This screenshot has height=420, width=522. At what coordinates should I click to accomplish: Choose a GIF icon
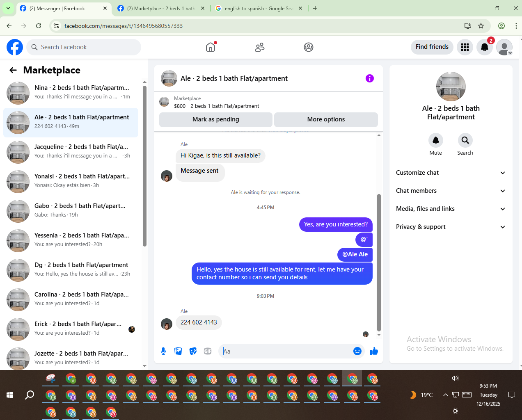[208, 351]
